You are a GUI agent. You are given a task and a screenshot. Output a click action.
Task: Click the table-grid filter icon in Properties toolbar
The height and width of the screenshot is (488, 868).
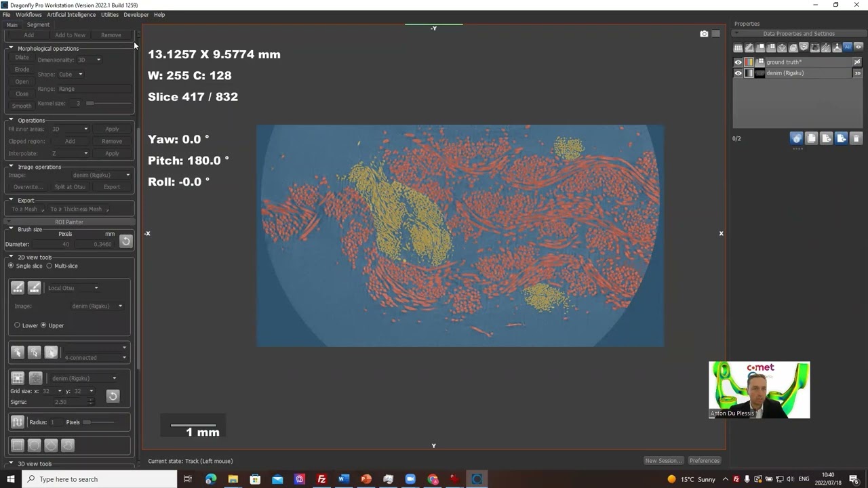[x=738, y=47]
